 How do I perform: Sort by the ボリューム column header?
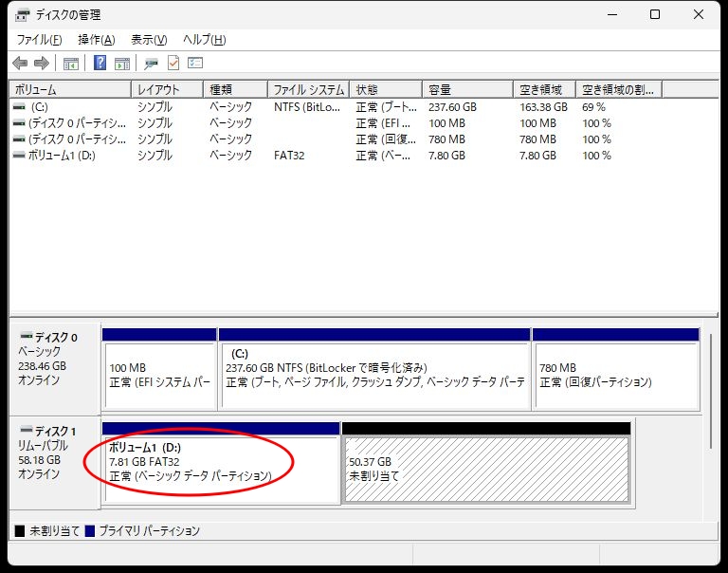(x=70, y=89)
